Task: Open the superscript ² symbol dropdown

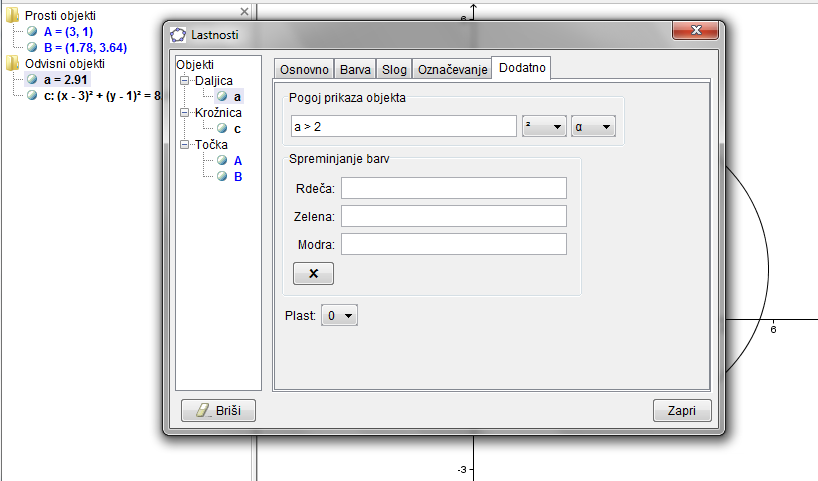Action: click(x=544, y=127)
